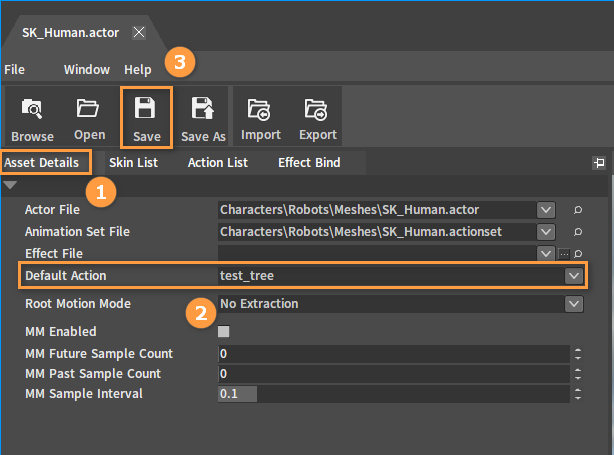Click the MM Future Sample Count label

(99, 354)
